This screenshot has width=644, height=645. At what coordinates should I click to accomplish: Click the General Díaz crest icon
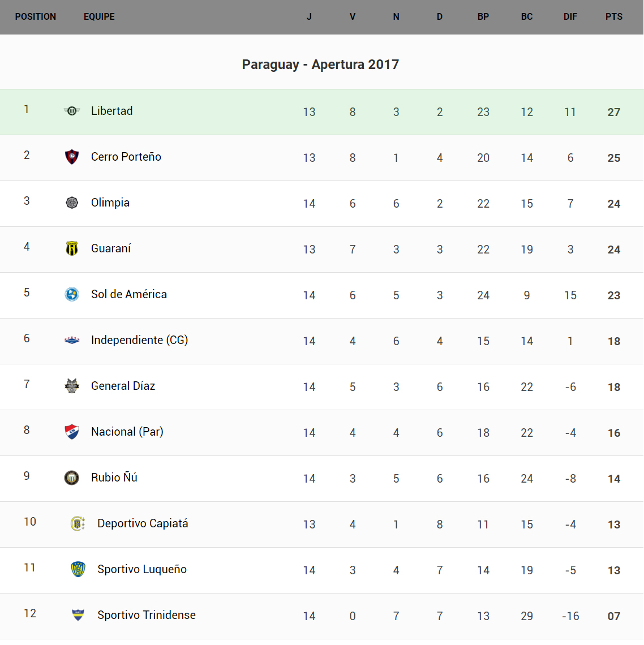pyautogui.click(x=72, y=386)
